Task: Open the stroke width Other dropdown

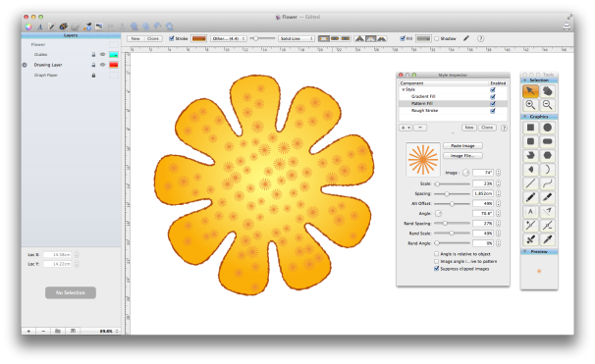Action: (x=229, y=38)
